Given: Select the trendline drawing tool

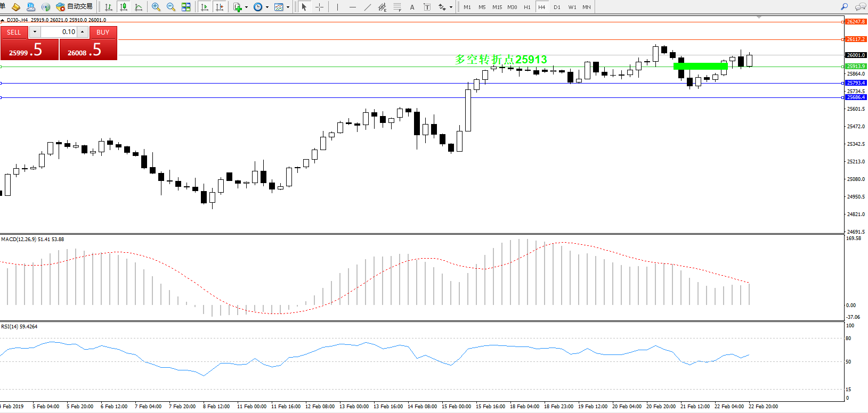Looking at the screenshot, I should pyautogui.click(x=367, y=7).
